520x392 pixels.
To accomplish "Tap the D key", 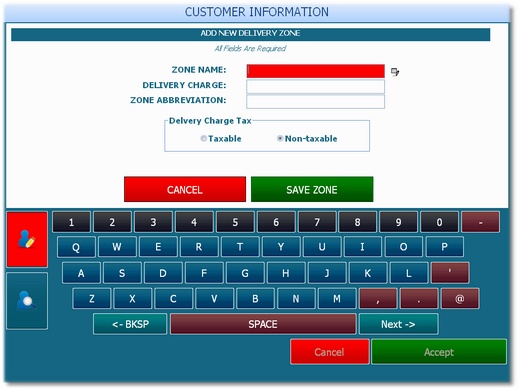I will click(163, 273).
